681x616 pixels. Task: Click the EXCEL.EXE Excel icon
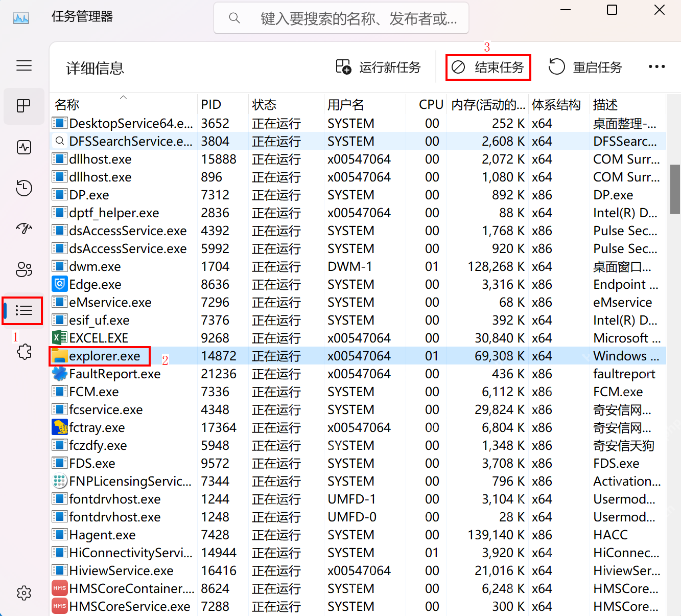(x=60, y=338)
